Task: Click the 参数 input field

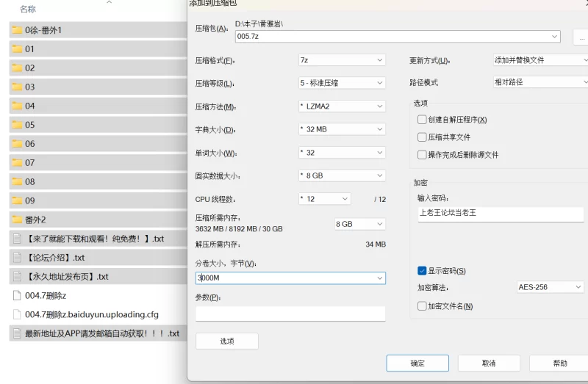Action: pyautogui.click(x=290, y=314)
